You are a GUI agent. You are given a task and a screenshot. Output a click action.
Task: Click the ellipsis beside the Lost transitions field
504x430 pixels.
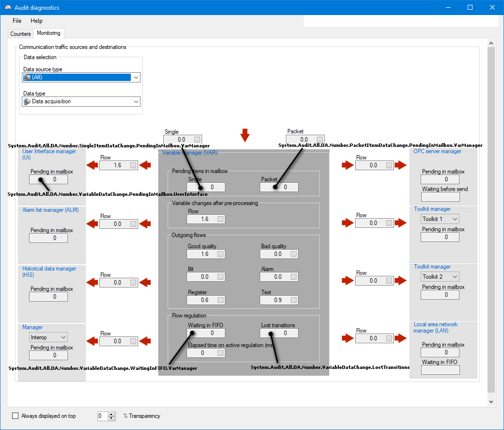pyautogui.click(x=293, y=333)
